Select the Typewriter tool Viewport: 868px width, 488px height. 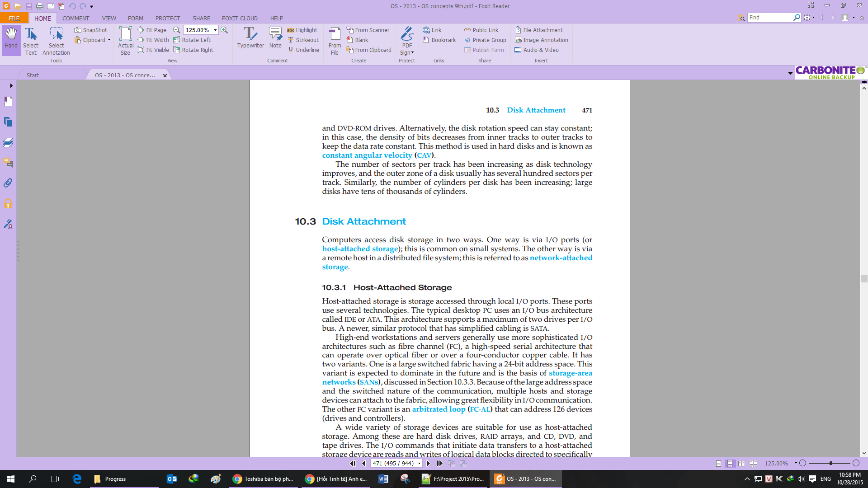(250, 38)
